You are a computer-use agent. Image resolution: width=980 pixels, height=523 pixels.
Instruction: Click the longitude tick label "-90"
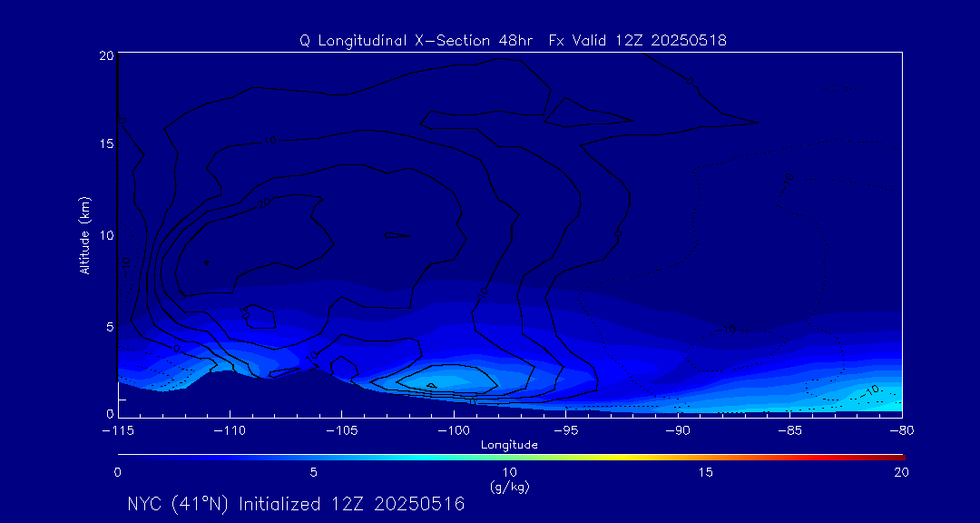click(678, 430)
